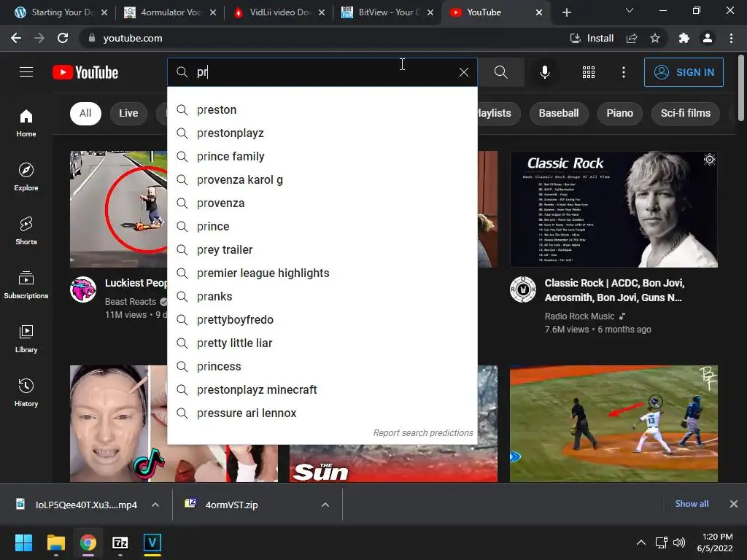Open 7-Zip from taskbar
The height and width of the screenshot is (560, 747).
[120, 542]
